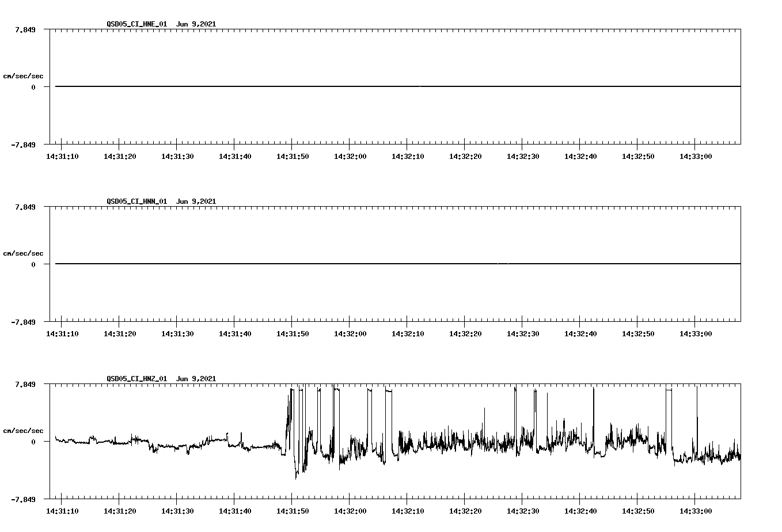Select the -7.849 lower limit on the HNN plot

pyautogui.click(x=23, y=322)
